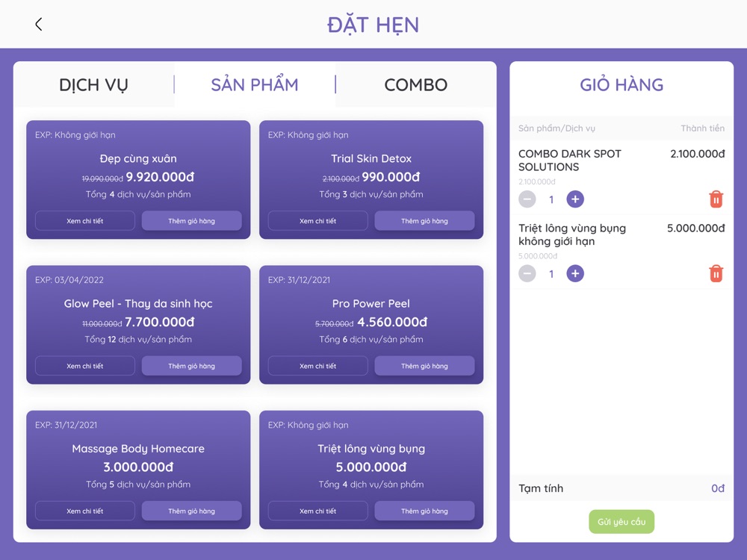Screen dimensions: 747x560
Task: Select the SẢN PHẨM tab
Action: point(255,85)
